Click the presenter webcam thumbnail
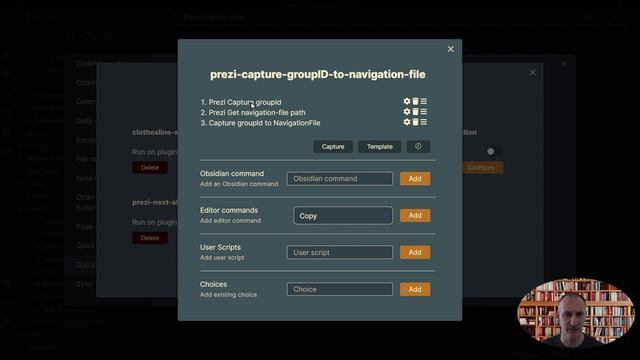Image resolution: width=640 pixels, height=360 pixels. [576, 312]
